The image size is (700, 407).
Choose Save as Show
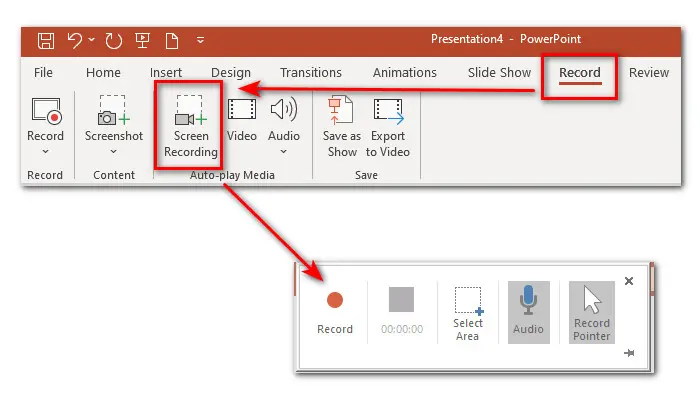click(x=342, y=127)
